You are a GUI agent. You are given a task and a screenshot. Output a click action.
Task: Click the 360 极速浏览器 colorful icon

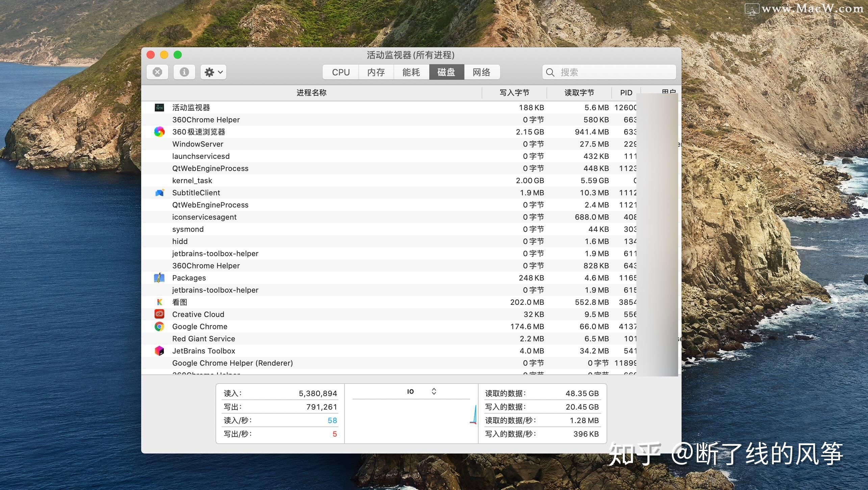(x=159, y=132)
